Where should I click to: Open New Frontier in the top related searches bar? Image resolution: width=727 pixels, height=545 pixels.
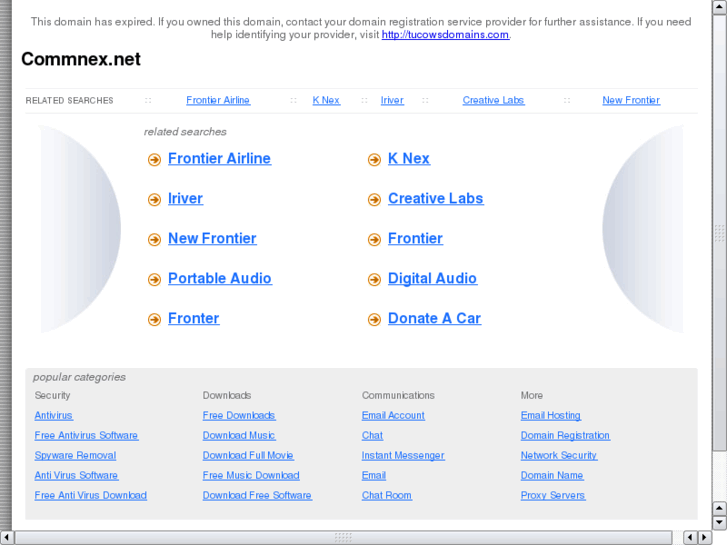click(631, 100)
